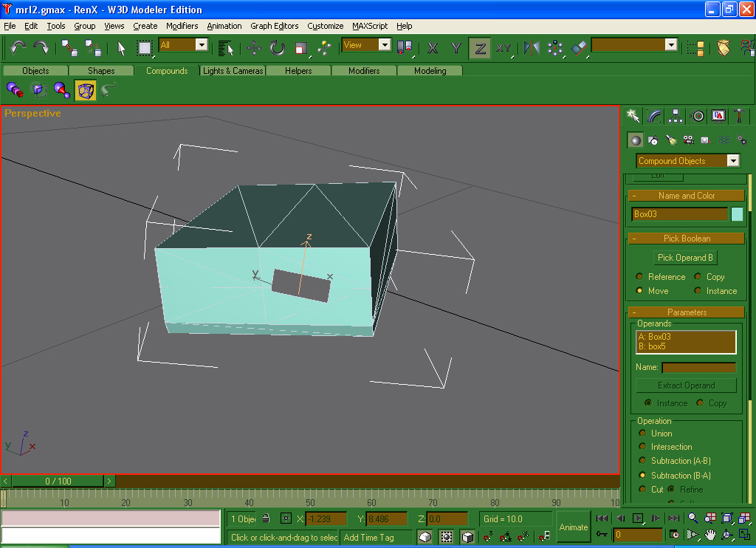Switch to the Lights & Cameras tab
Viewport: 756px width, 548px height.
pos(233,71)
